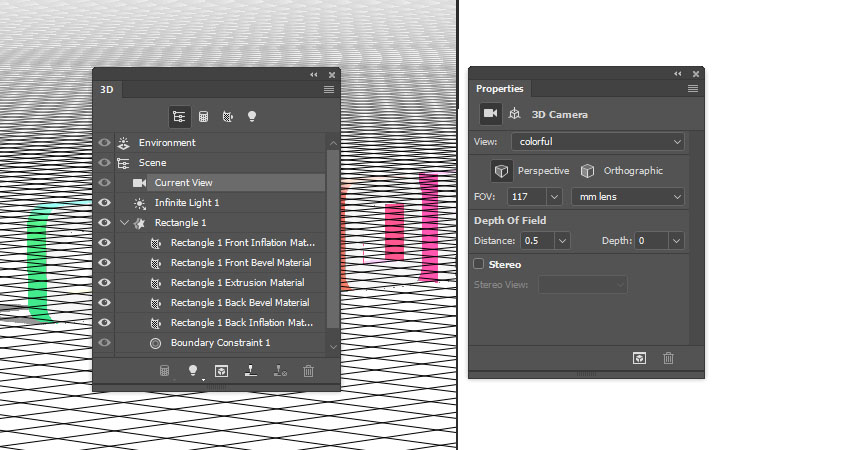Click the greyed calculator-like icon at 3D panel bottom
850x450 pixels.
[164, 371]
